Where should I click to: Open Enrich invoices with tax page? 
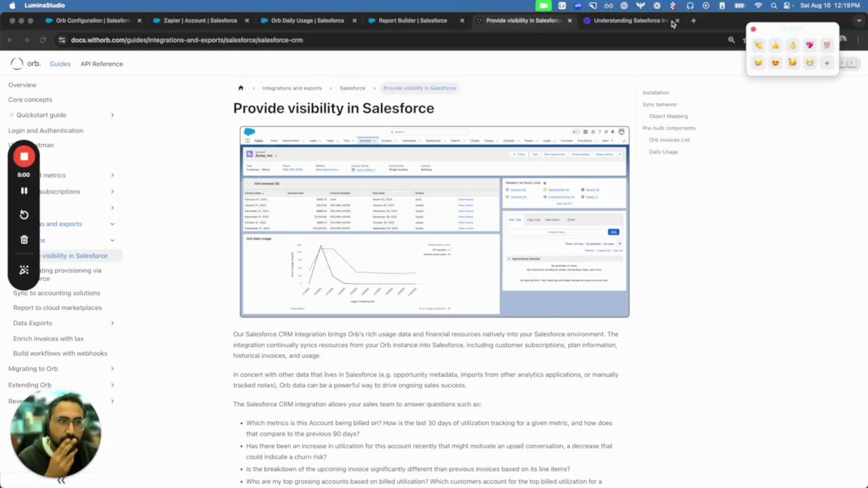point(48,338)
